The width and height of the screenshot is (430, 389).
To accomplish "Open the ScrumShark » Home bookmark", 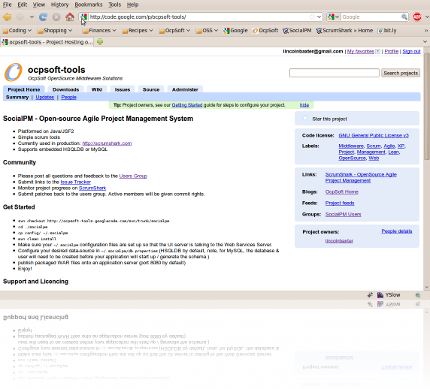I will (x=344, y=30).
